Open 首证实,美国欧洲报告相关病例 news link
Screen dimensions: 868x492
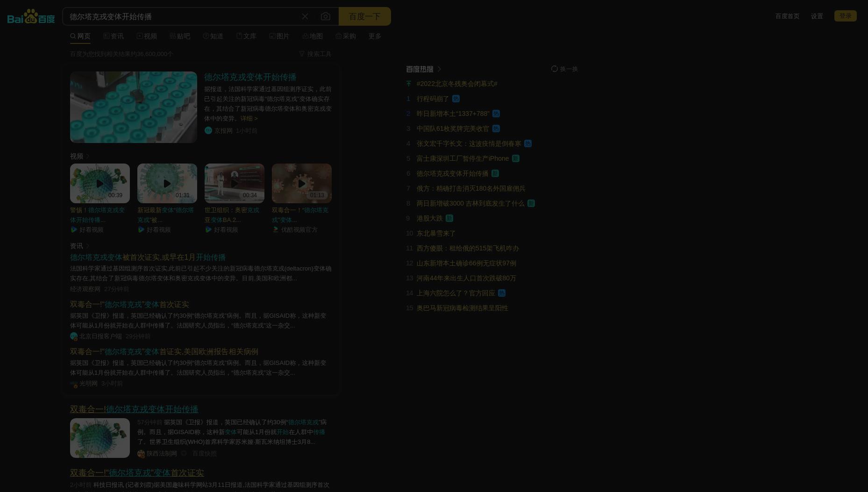click(x=164, y=352)
